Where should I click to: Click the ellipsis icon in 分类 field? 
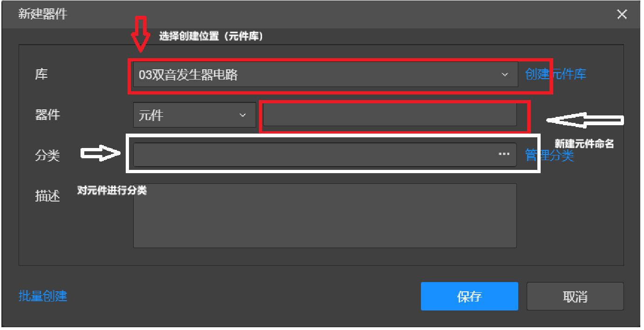coord(504,154)
